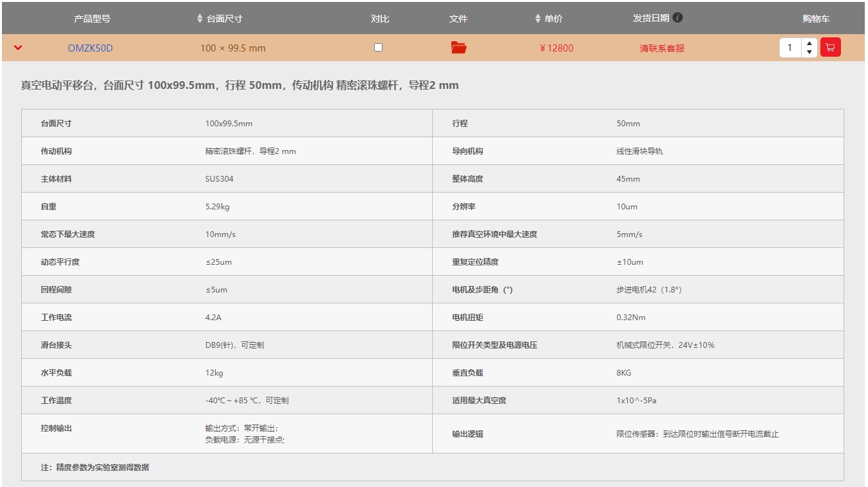
Task: Collapse the OMZK50D row with red chevron
Action: (18, 48)
